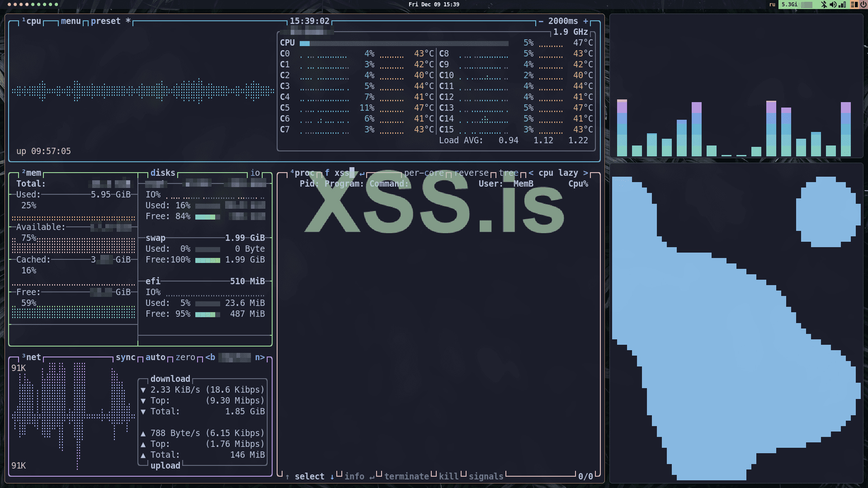Click the volume speaker icon
The height and width of the screenshot is (488, 868).
click(x=833, y=5)
